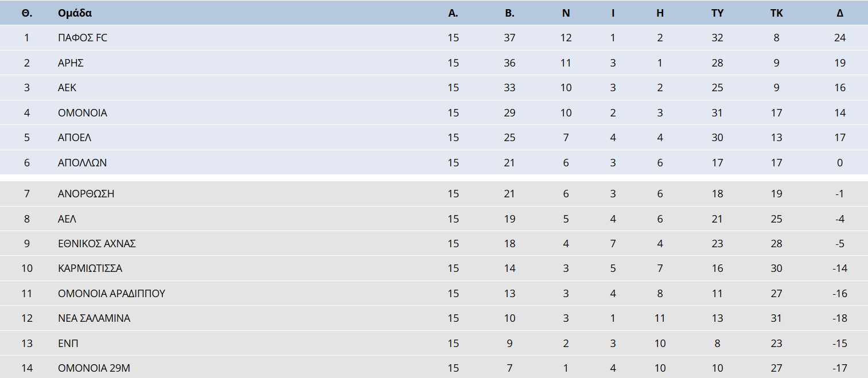Select ΟΜΟΝΟΙΑ ΑΡΑΔΙΠΠΟΥ team name
Viewport: 868px width, 378px height.
click(112, 294)
